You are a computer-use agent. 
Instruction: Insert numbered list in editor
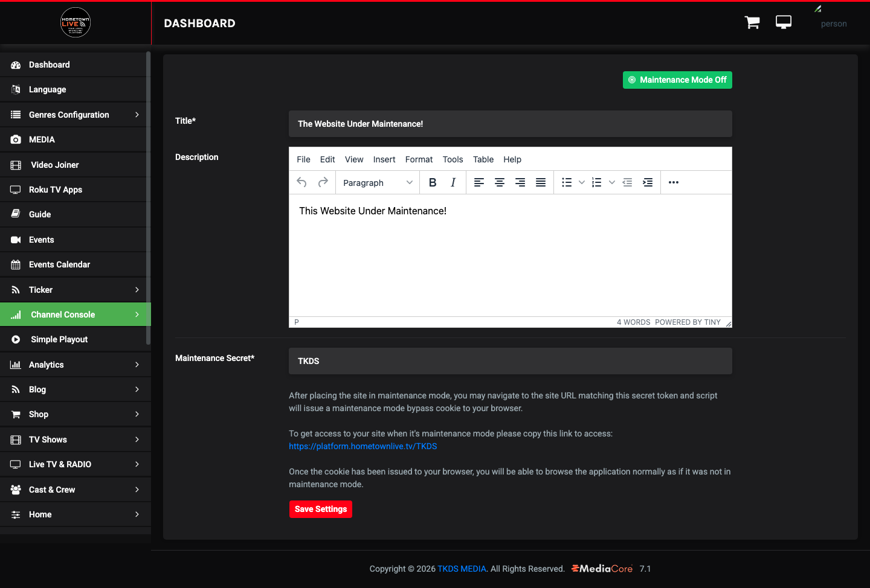point(597,182)
